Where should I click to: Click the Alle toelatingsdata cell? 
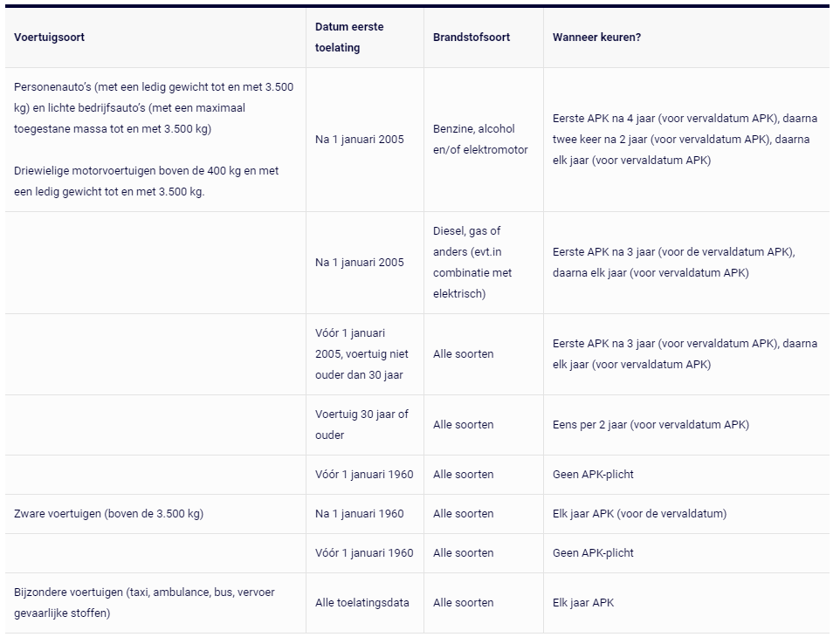coord(362,603)
